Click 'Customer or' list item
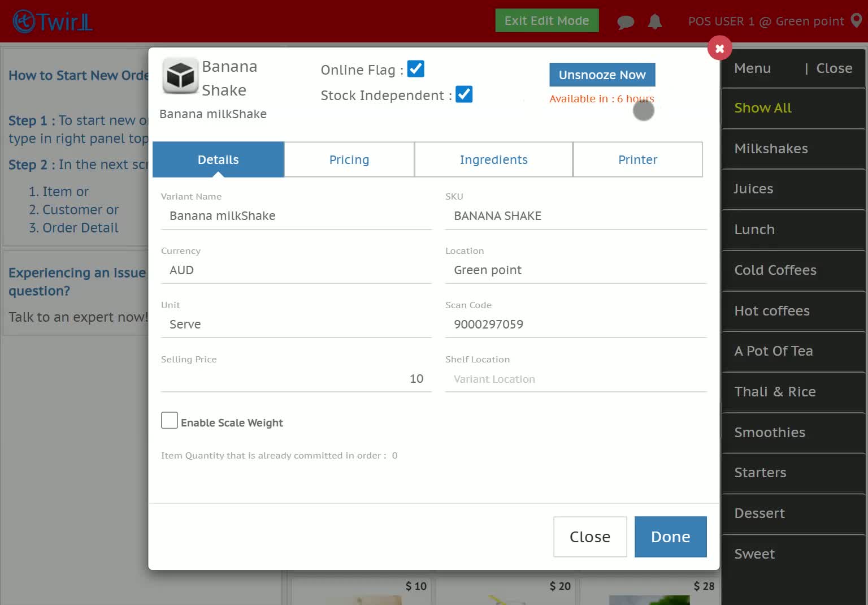 pos(80,210)
